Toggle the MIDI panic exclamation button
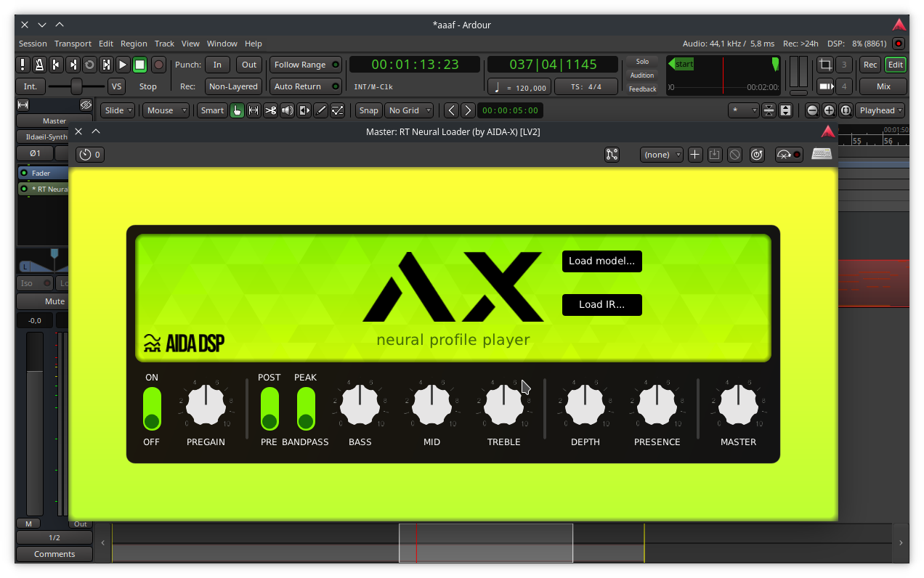Viewport: 924px width, 578px height. click(x=23, y=65)
